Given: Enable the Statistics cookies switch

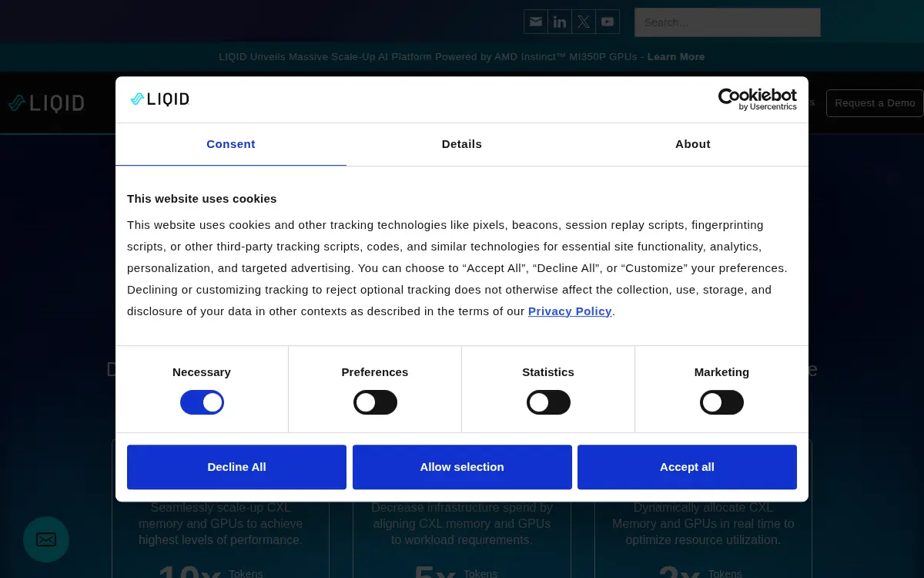Looking at the screenshot, I should 548,402.
